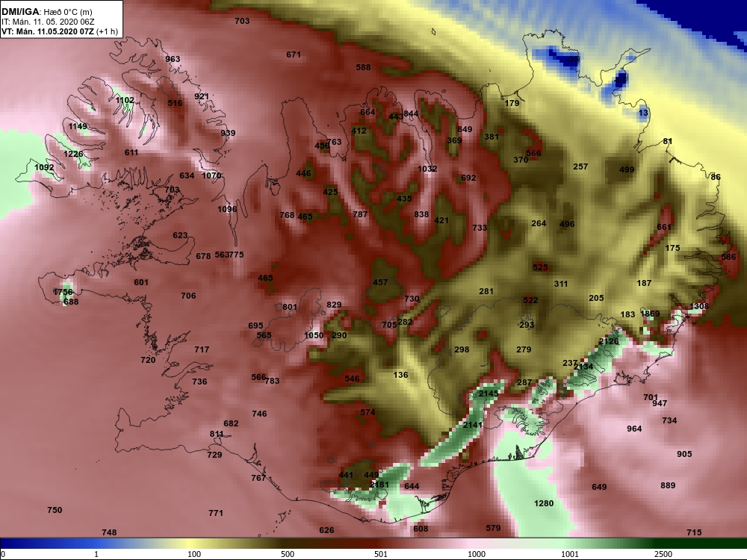Click the map value '626'
The image size is (747, 560).
click(x=326, y=530)
